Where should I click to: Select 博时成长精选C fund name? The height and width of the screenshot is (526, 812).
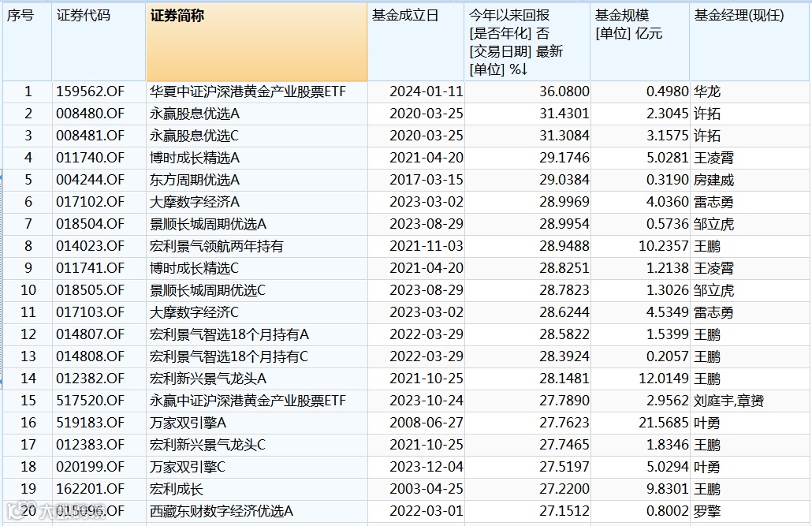pyautogui.click(x=194, y=268)
